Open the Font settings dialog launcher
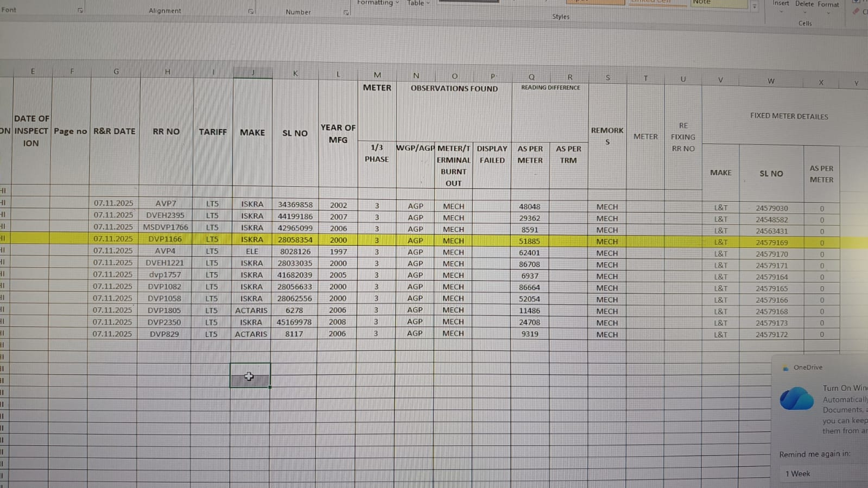The image size is (868, 488). (80, 10)
